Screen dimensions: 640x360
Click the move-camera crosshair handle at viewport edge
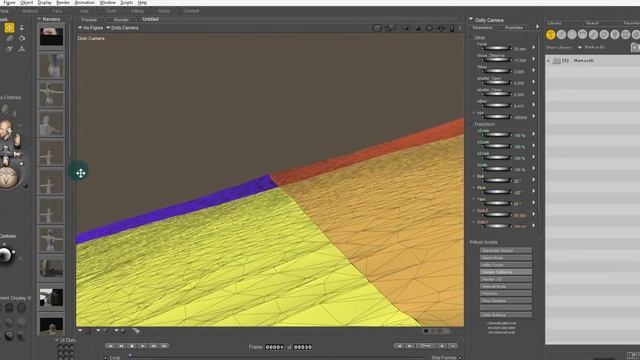80,173
